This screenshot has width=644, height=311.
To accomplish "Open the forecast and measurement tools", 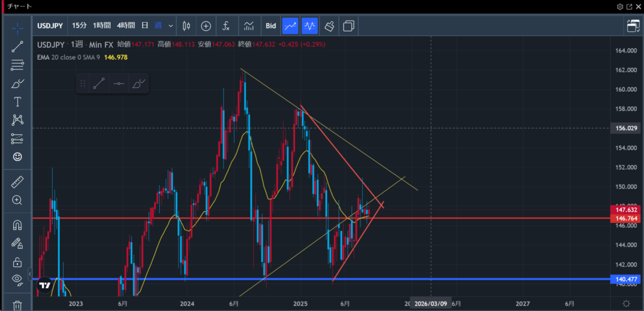I will coord(17,139).
